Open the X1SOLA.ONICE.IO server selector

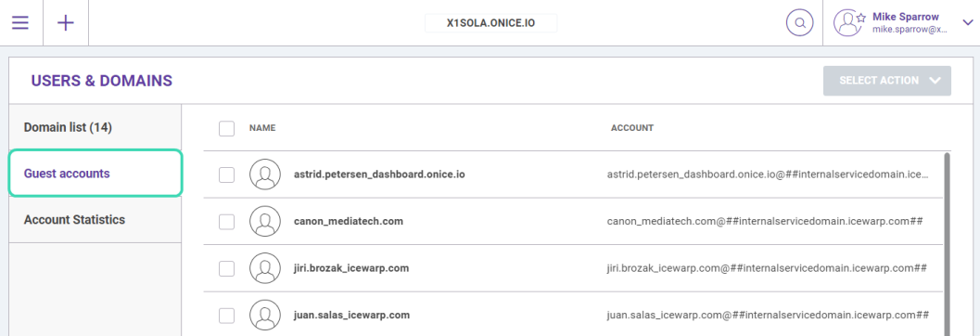490,23
